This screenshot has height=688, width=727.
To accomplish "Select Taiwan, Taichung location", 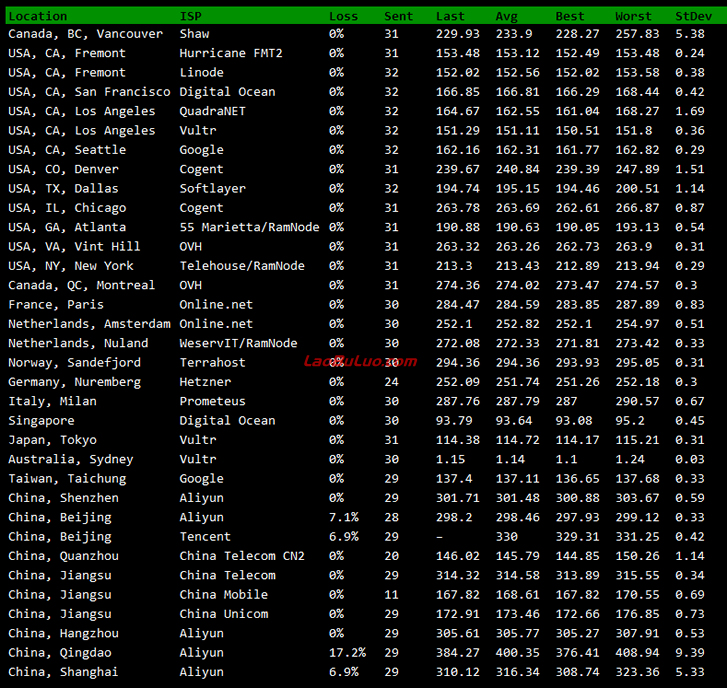I will pyautogui.click(x=67, y=478).
